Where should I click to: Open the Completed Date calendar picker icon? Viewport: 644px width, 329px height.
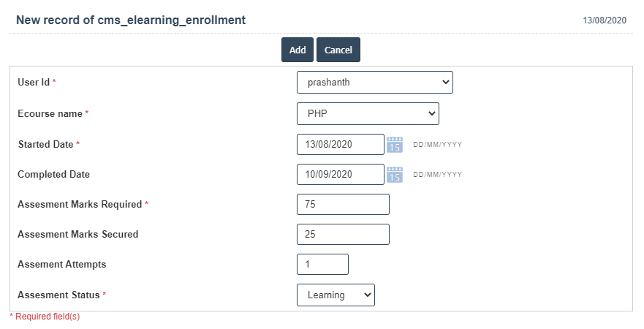coord(395,175)
